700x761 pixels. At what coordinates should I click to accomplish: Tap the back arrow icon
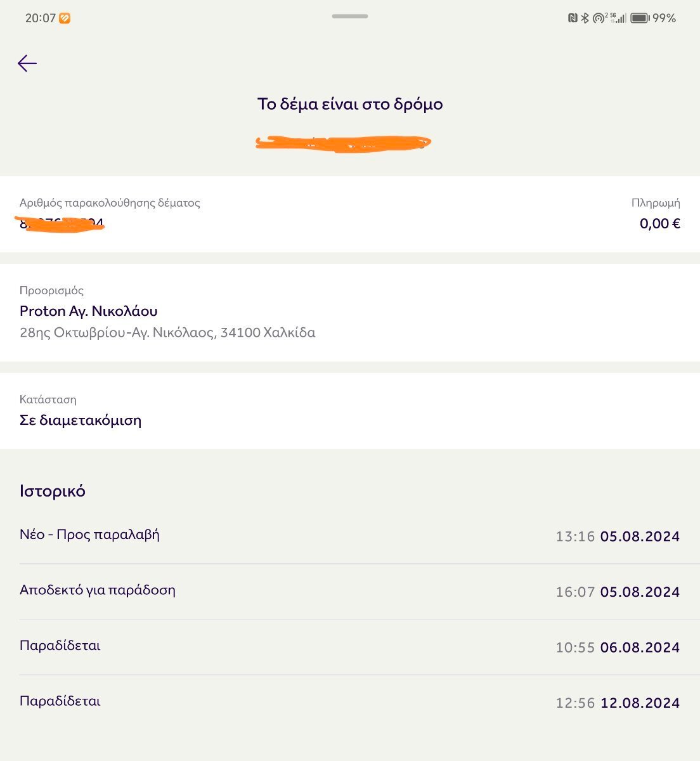[27, 63]
